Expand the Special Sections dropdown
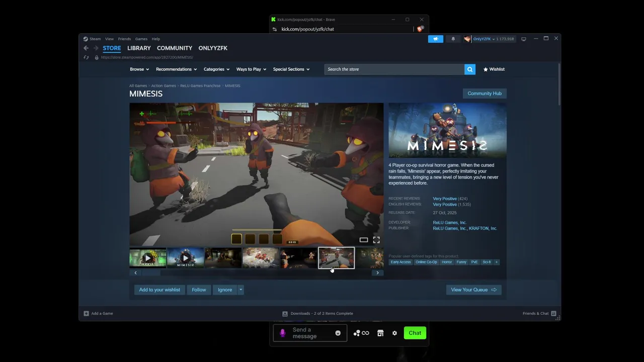644x362 pixels. (291, 69)
